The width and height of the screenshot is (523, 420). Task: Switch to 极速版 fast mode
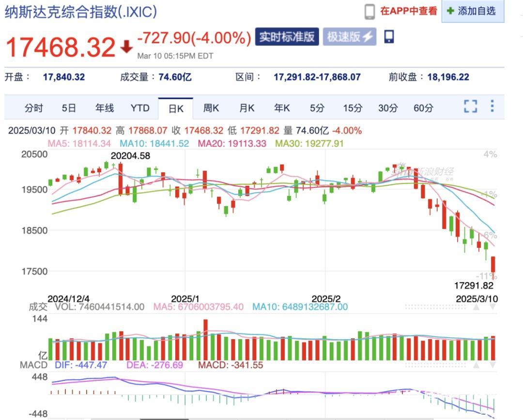(x=344, y=37)
